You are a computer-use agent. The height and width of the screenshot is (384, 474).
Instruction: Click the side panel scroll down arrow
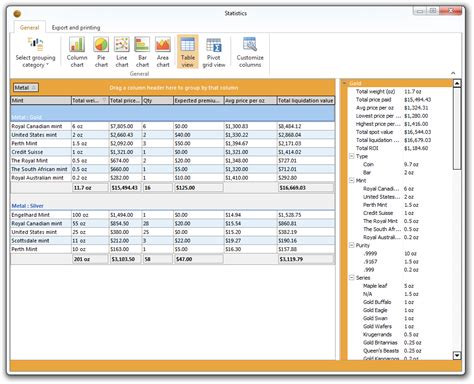click(x=457, y=356)
